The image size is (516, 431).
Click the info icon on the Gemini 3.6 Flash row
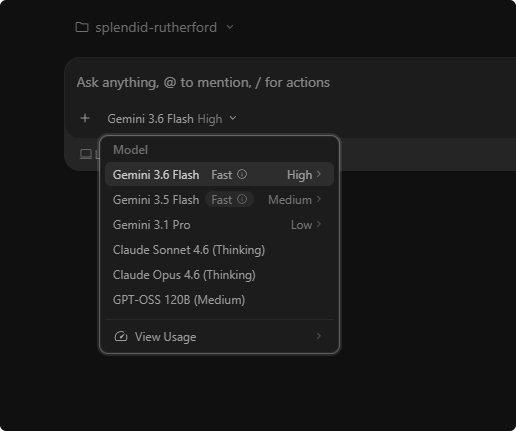tap(242, 174)
